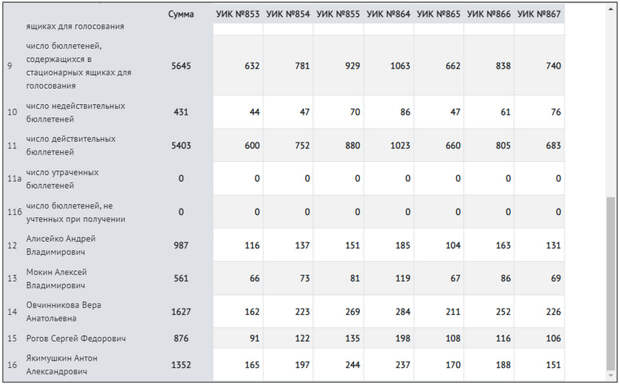
Task: Click the scrollbar down arrow
Action: [611, 375]
